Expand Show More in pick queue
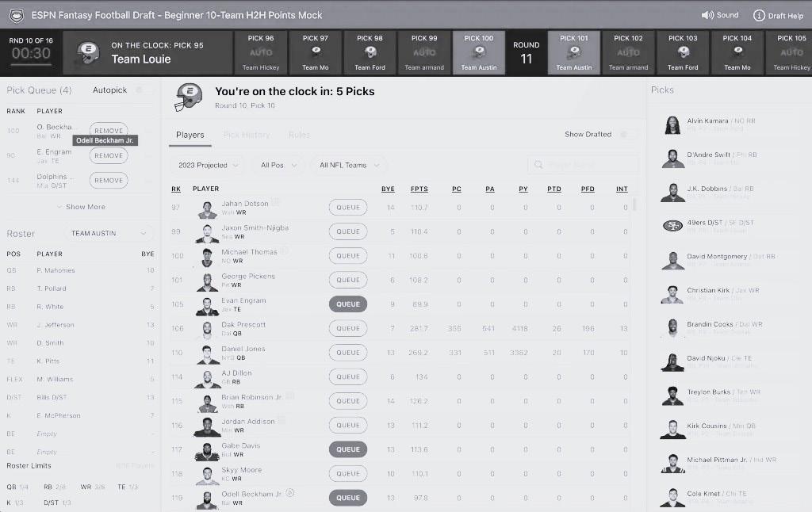The width and height of the screenshot is (812, 512). pos(82,207)
